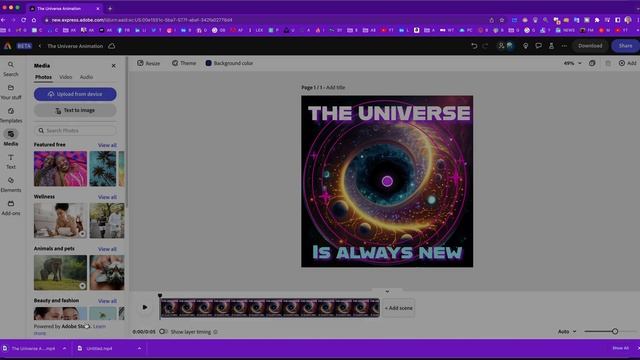The width and height of the screenshot is (640, 360).
Task: Open the Auto timeline zoom dropdown
Action: click(567, 331)
